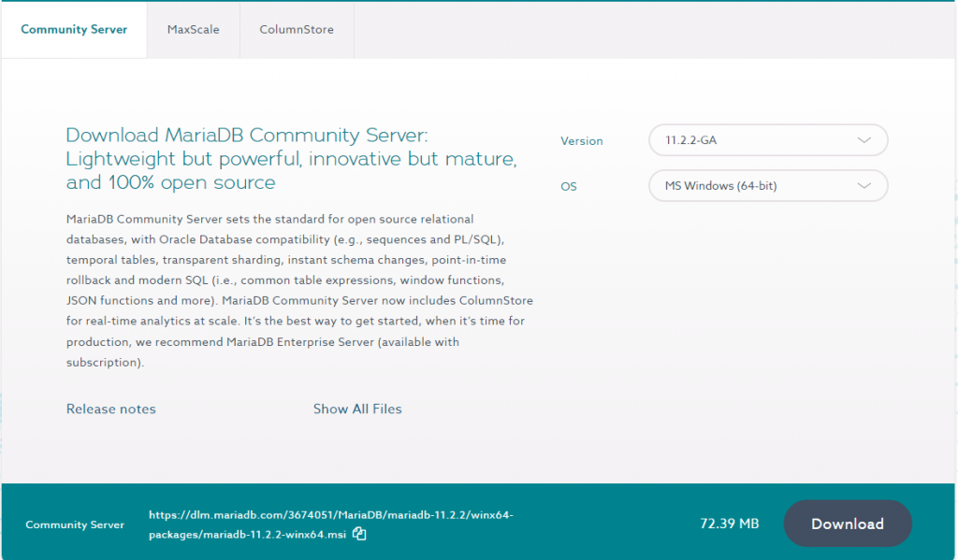Open the Release notes link
The height and width of the screenshot is (560, 958).
pyautogui.click(x=110, y=409)
